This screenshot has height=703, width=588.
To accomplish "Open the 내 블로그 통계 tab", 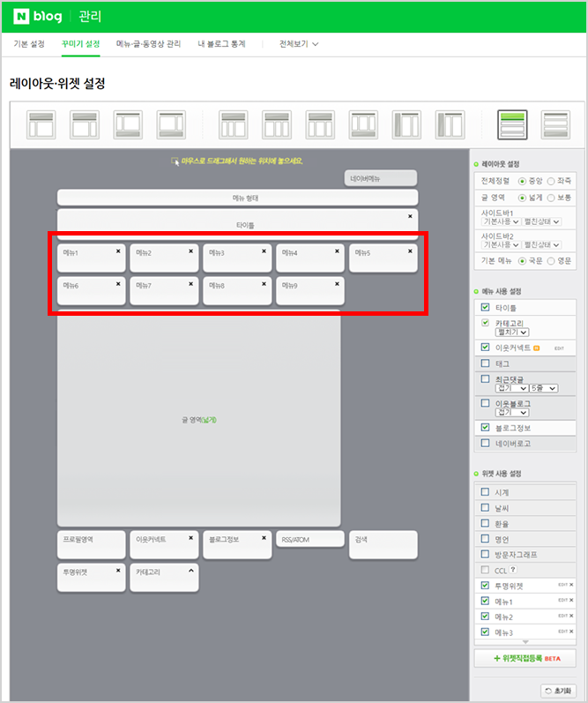I will [222, 44].
